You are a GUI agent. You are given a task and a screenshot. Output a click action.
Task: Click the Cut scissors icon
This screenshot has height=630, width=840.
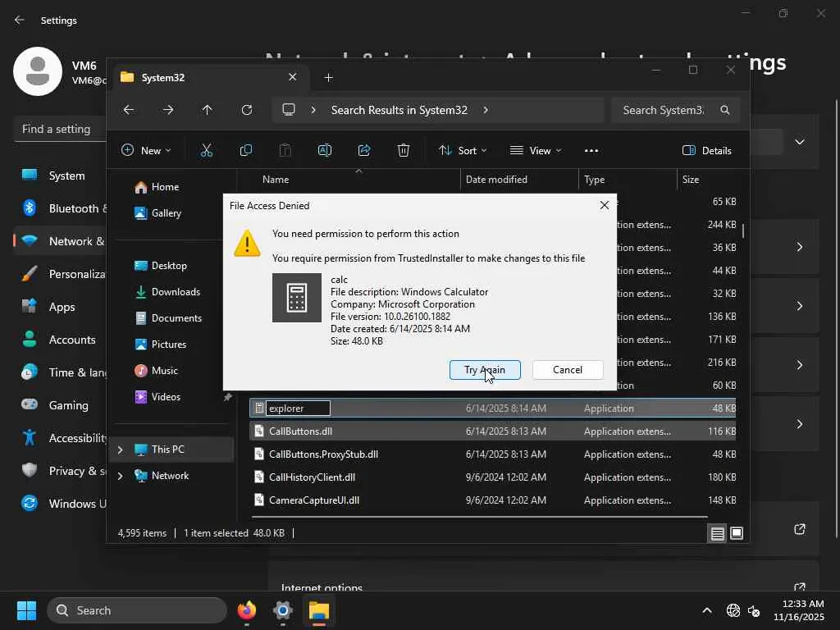(x=206, y=151)
